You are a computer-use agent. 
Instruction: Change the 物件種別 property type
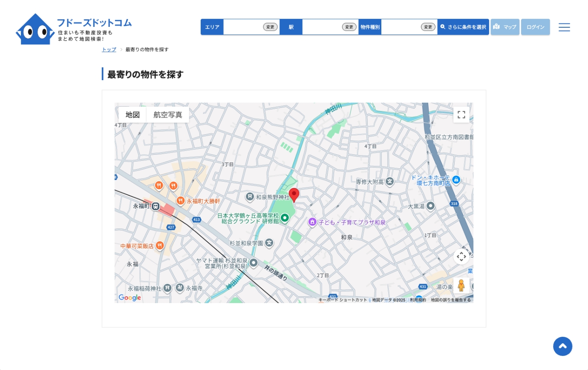click(x=428, y=27)
